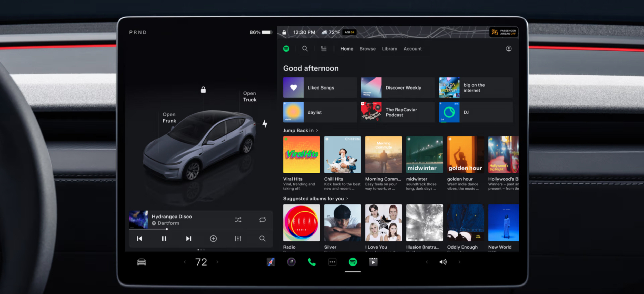The image size is (644, 294).
Task: Open midwinter playlist cover
Action: click(425, 154)
